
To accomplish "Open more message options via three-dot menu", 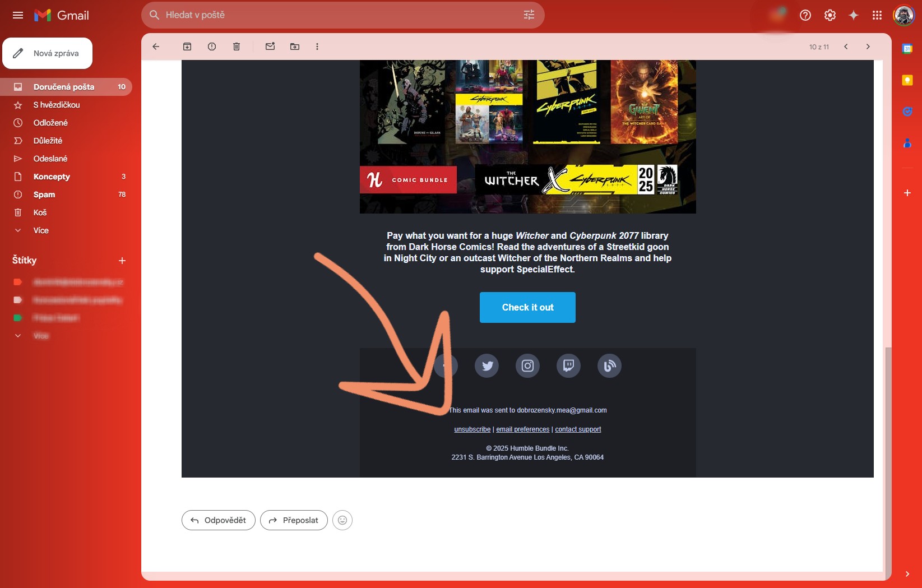I will point(317,47).
